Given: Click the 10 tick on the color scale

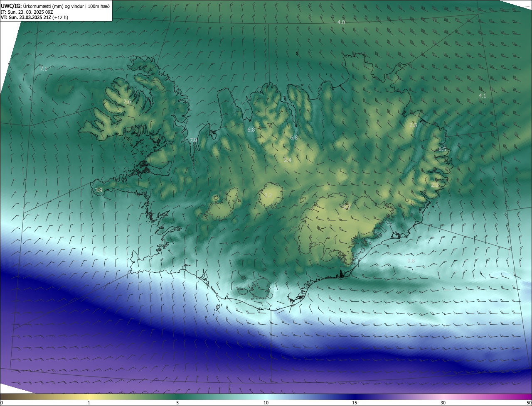Looking at the screenshot, I should point(266,403).
